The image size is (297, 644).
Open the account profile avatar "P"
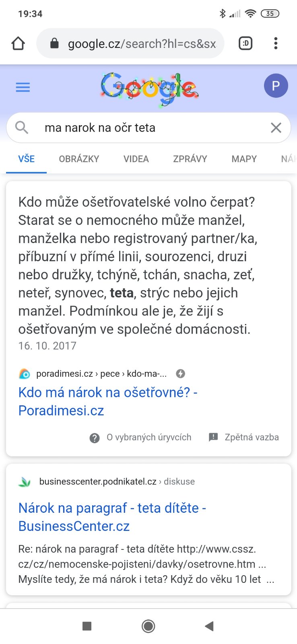click(276, 86)
